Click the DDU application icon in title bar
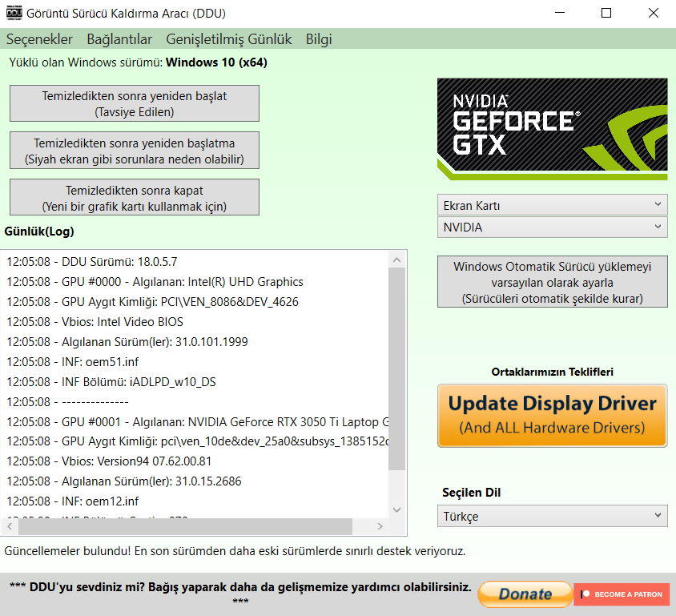 (14, 13)
